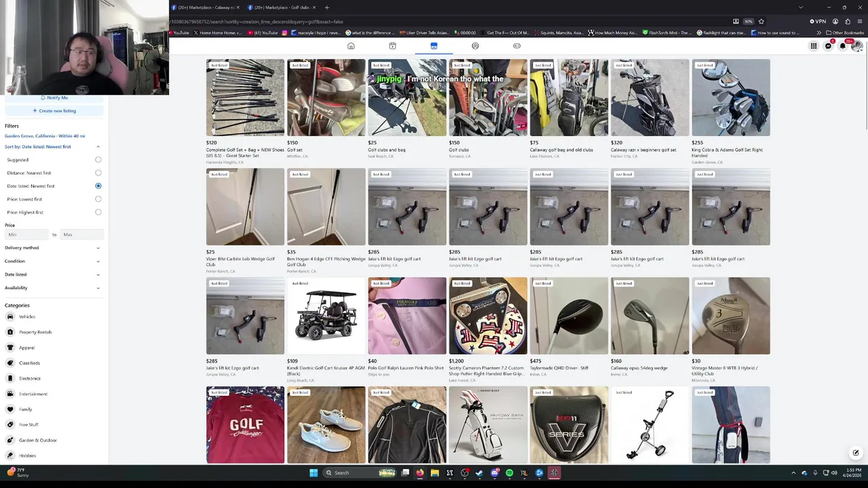
Task: Open File Explorer from the taskbar
Action: (x=435, y=473)
